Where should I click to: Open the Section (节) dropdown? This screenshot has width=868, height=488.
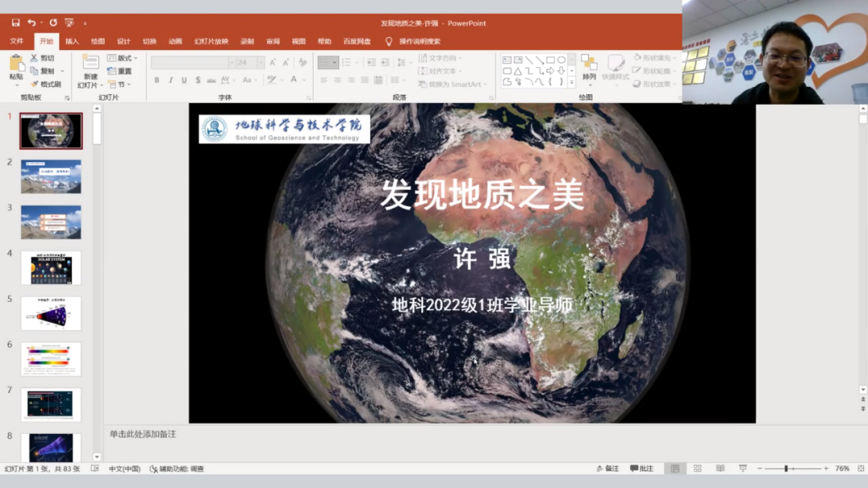click(x=119, y=84)
